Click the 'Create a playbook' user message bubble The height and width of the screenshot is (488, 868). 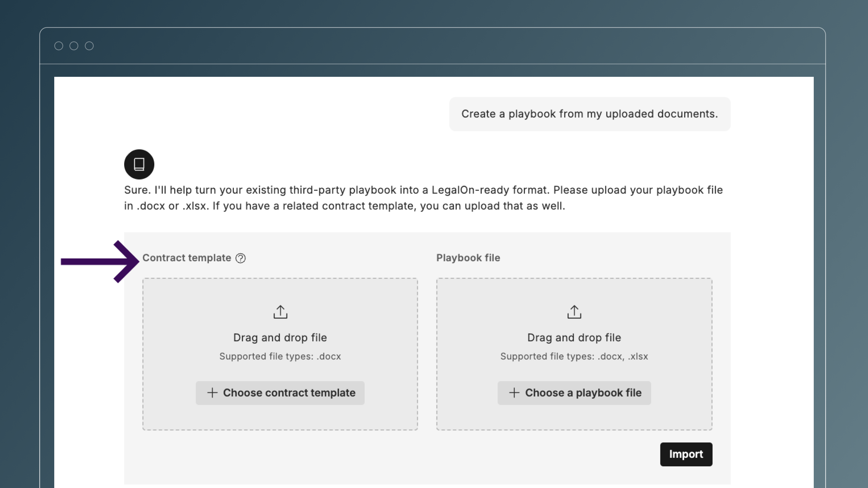click(589, 114)
